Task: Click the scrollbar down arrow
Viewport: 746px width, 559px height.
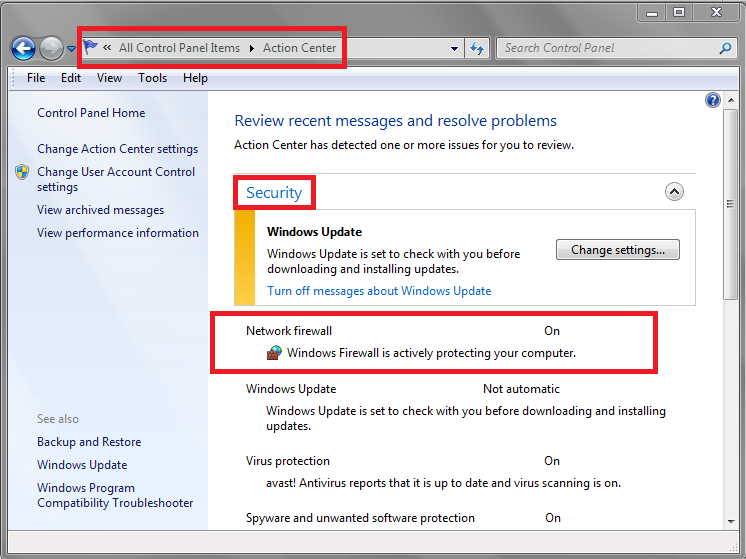Action: pos(731,522)
